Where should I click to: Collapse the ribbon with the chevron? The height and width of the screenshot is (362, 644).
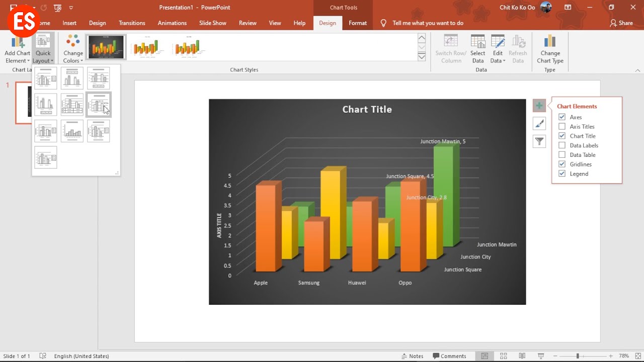pos(638,70)
